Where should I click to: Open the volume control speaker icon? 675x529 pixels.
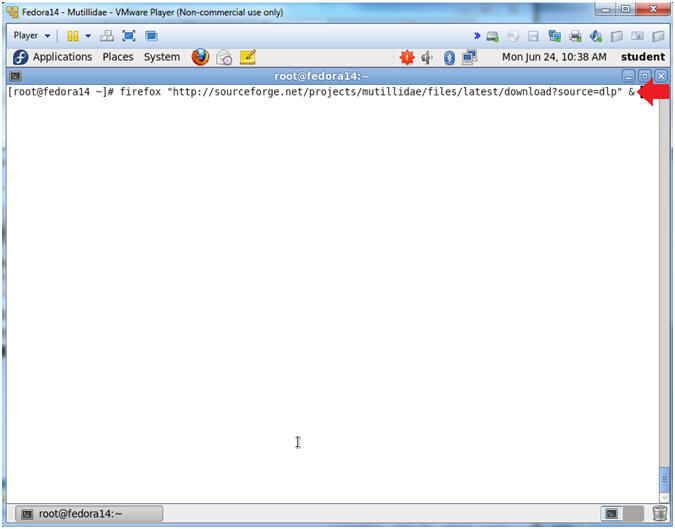427,57
